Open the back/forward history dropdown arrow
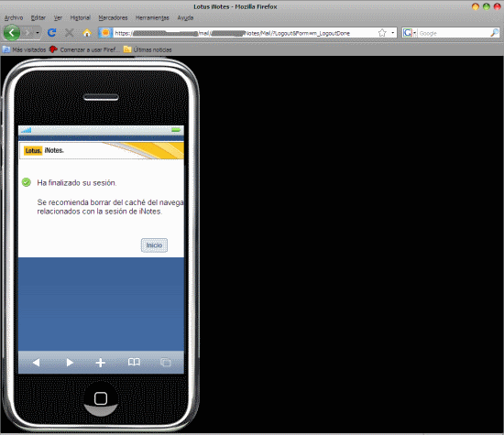This screenshot has height=435, width=504. coord(38,33)
